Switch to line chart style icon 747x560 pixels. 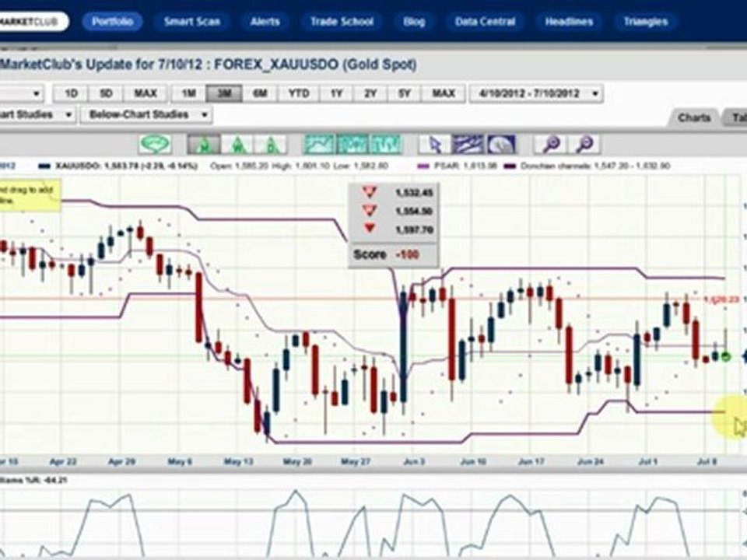pos(320,145)
